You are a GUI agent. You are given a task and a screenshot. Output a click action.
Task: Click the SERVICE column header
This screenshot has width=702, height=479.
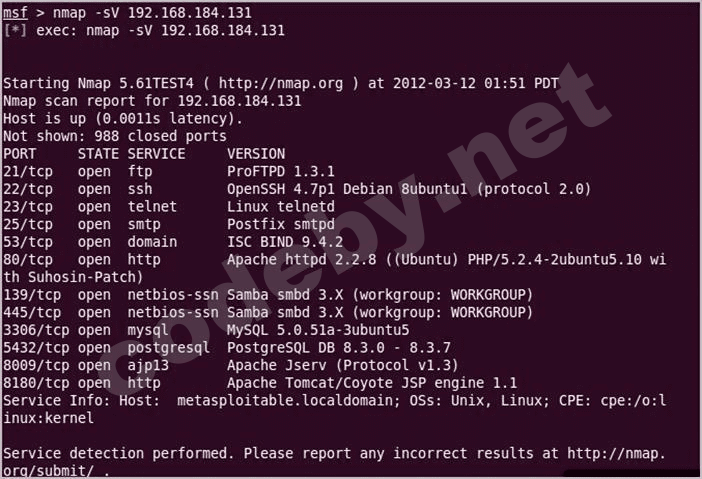point(156,154)
